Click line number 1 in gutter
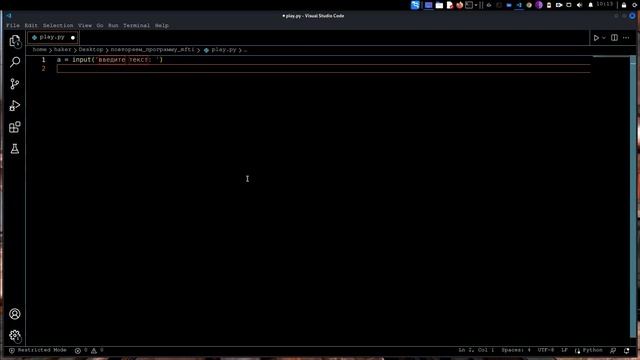640x360 pixels. [x=43, y=60]
